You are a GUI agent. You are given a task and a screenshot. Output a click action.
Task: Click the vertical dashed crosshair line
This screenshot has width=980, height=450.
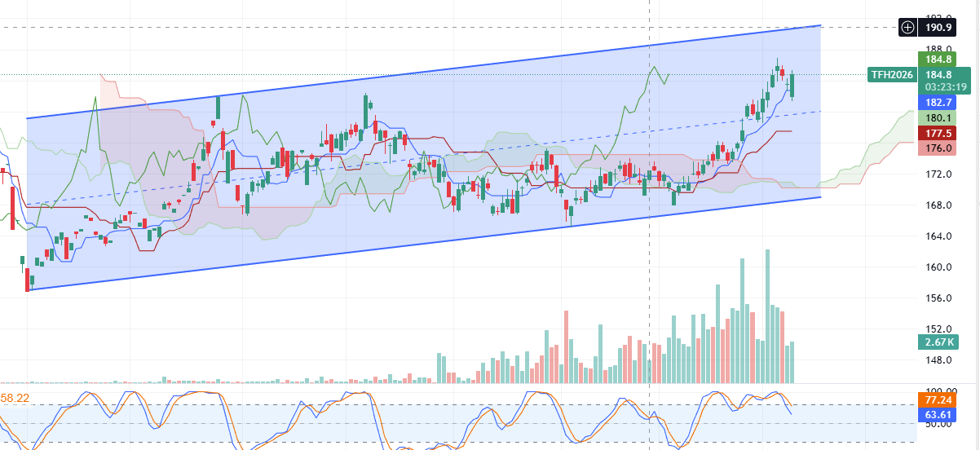click(x=650, y=245)
